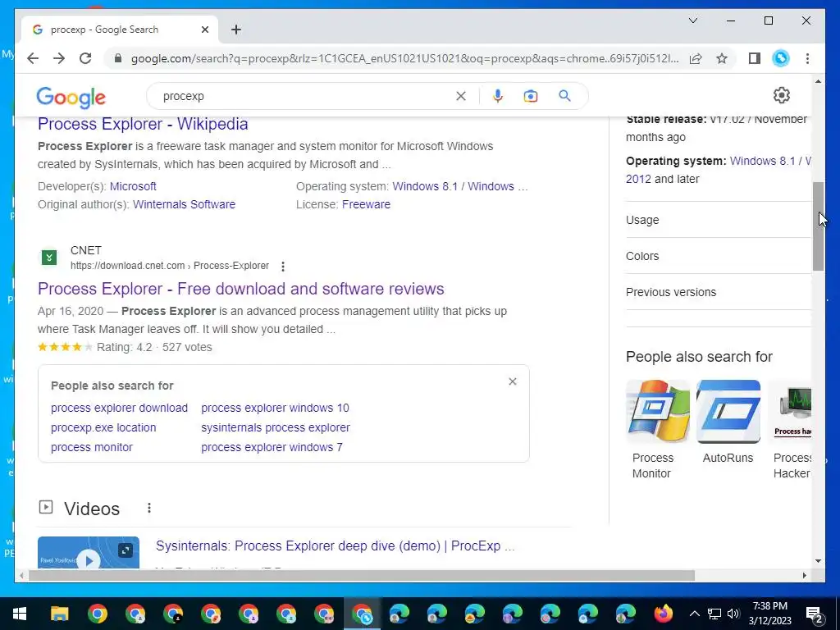Image resolution: width=840 pixels, height=630 pixels.
Task: Open the taskbar clock showing 7:38 PM
Action: [x=769, y=614]
